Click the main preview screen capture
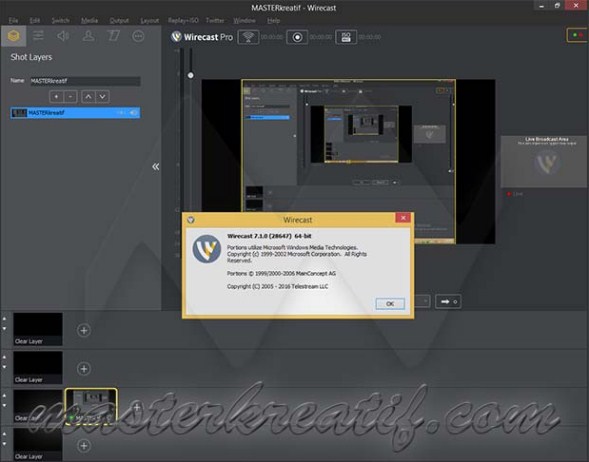The width and height of the screenshot is (589, 462). 348,162
